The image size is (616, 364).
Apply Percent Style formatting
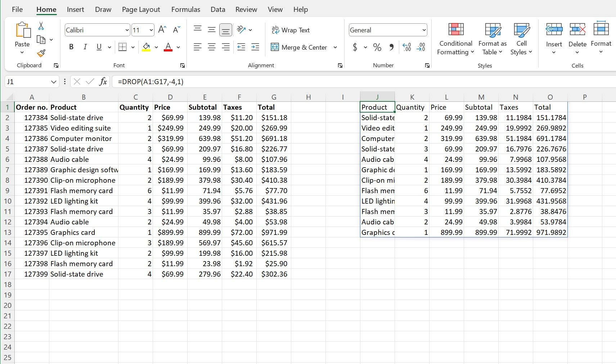377,47
